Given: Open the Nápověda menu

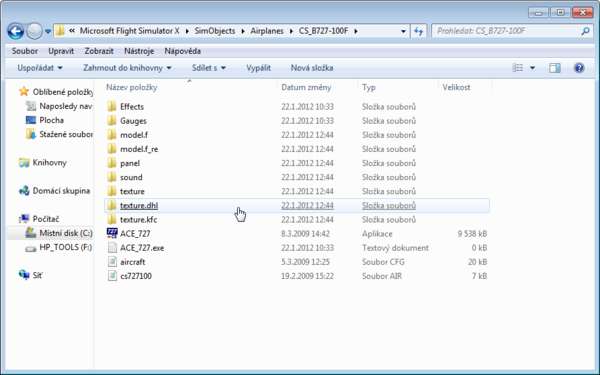Looking at the screenshot, I should [183, 51].
